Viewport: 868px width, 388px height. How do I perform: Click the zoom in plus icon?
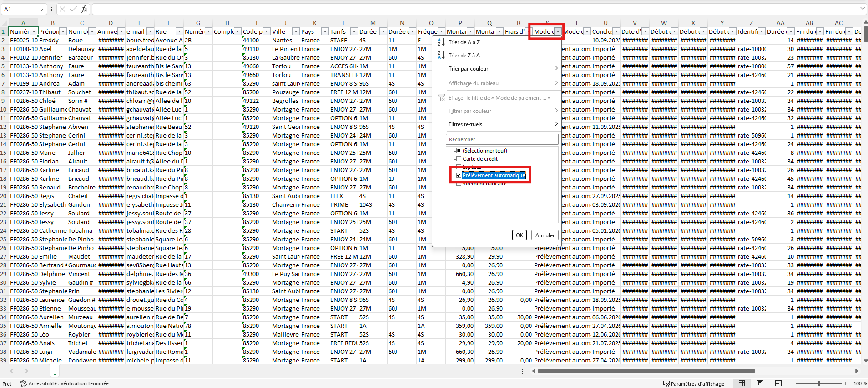pyautogui.click(x=846, y=383)
